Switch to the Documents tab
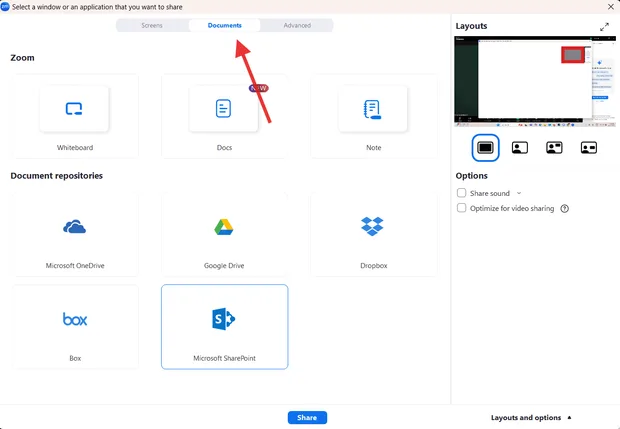 [225, 25]
